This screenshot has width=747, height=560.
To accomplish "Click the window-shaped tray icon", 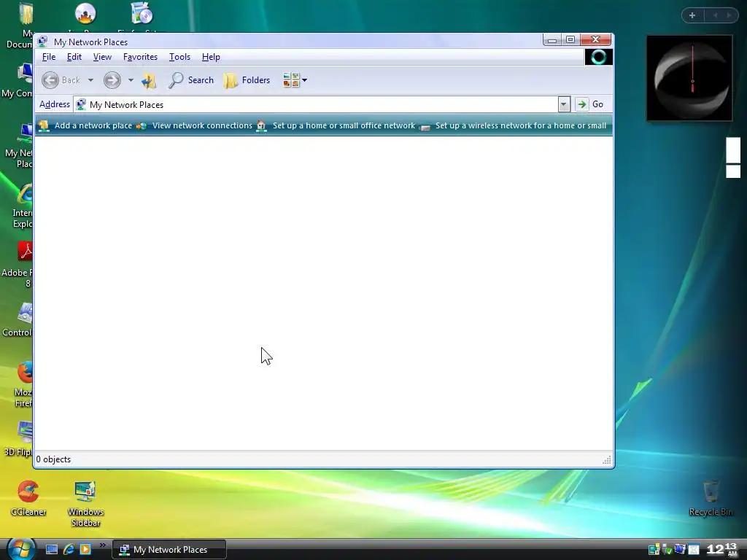I will 694,550.
